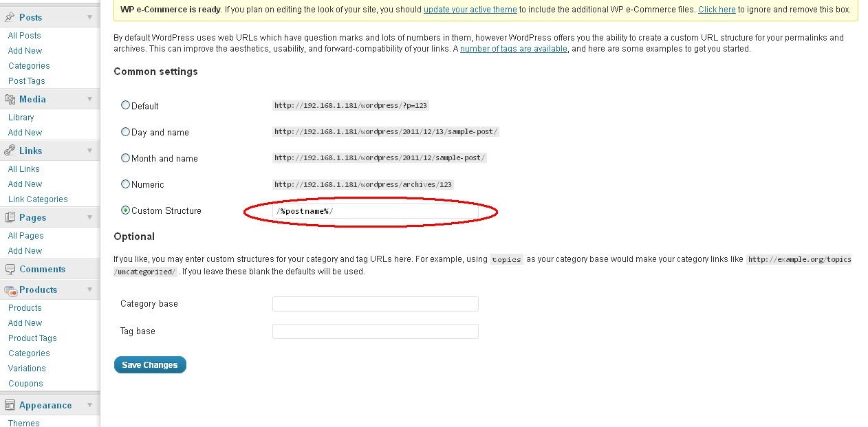Click the Links chain icon
The image size is (868, 427).
(x=10, y=151)
